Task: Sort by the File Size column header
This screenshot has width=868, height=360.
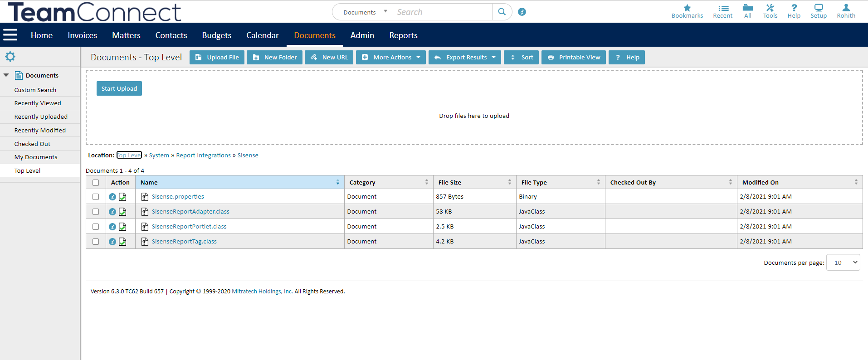Action: coord(475,182)
